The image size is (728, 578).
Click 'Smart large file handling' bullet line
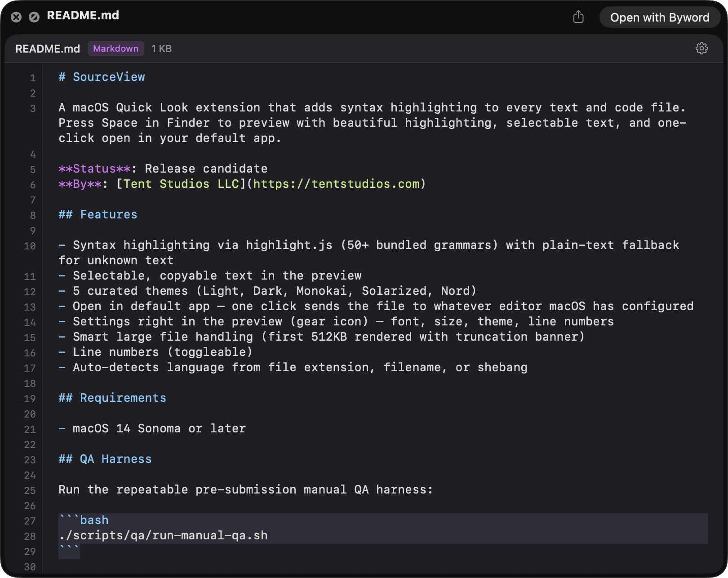(x=322, y=337)
